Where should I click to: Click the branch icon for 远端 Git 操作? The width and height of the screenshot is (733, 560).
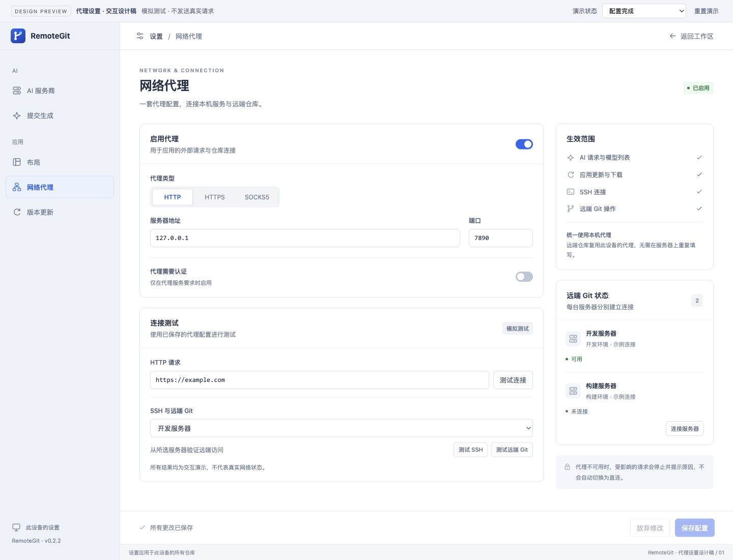[571, 209]
